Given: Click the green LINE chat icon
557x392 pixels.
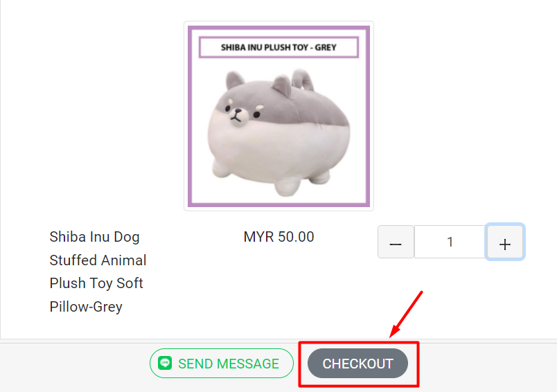Looking at the screenshot, I should [x=165, y=363].
